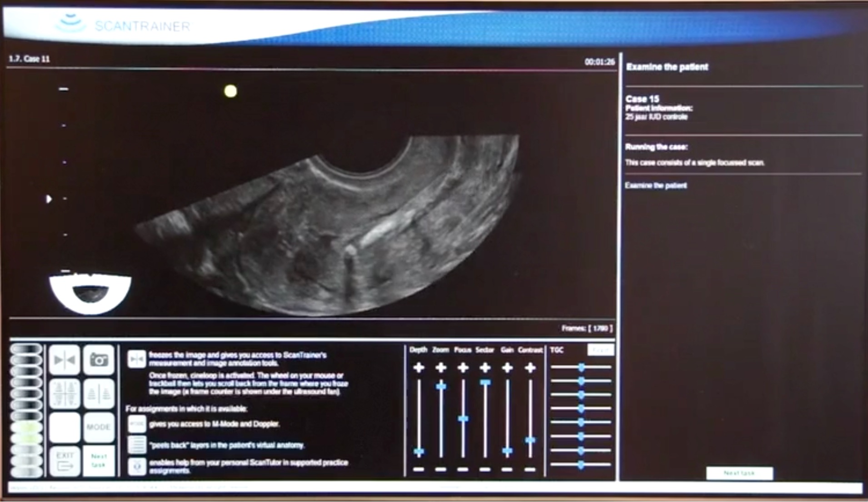Increase Gain with the plus button

tap(507, 367)
